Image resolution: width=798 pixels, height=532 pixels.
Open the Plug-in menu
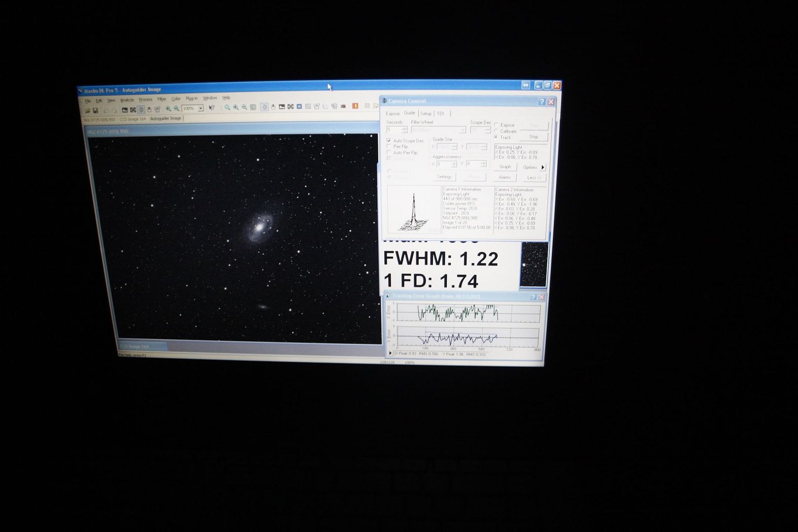click(192, 99)
